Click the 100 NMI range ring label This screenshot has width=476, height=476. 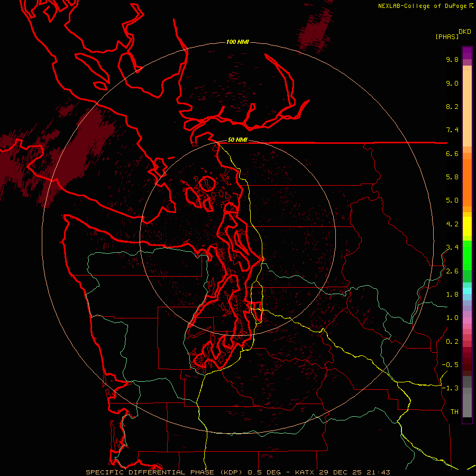[x=237, y=42]
